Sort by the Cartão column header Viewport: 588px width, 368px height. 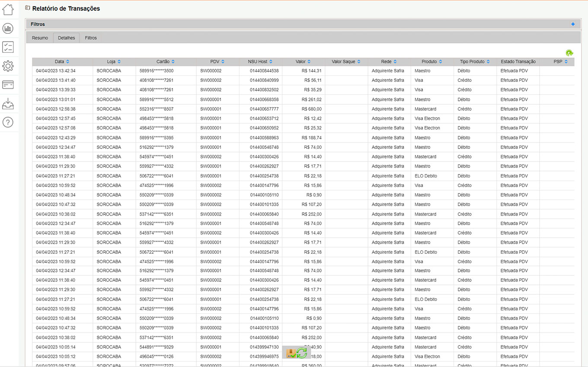166,62
